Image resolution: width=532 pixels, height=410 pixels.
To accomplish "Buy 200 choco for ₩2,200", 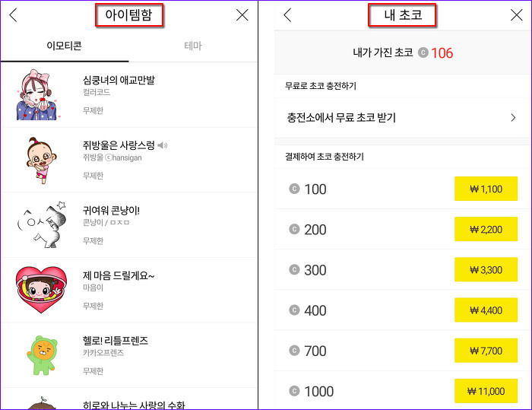I will pos(486,229).
